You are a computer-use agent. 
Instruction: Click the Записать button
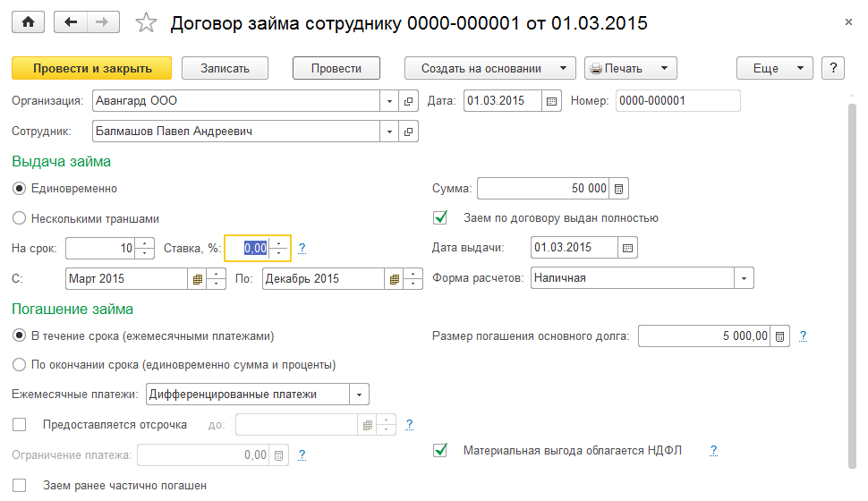(x=226, y=68)
